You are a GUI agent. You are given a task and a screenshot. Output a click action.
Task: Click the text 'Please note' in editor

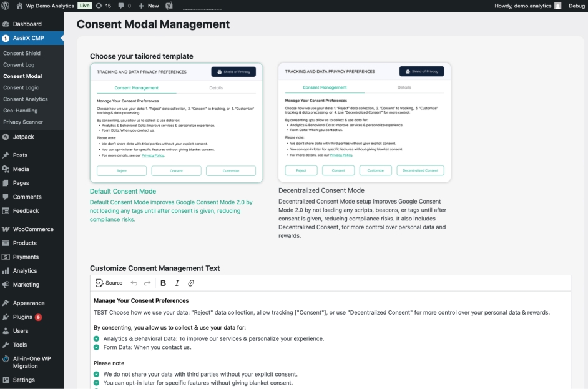coord(109,363)
